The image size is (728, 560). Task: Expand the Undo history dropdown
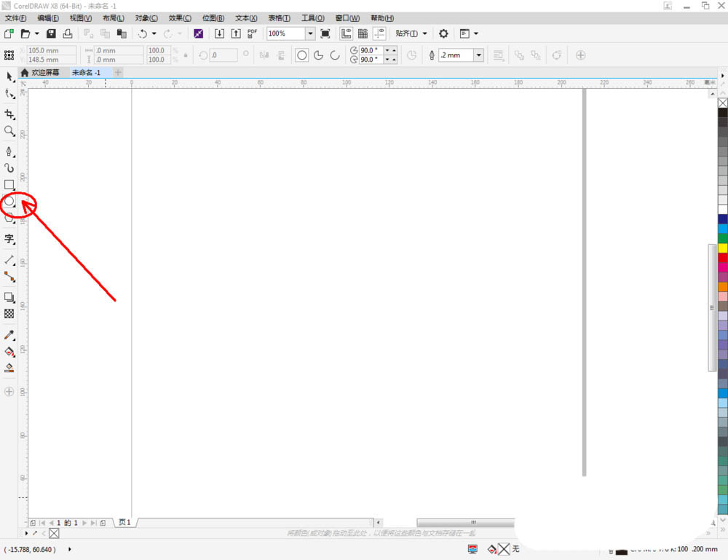tap(154, 33)
